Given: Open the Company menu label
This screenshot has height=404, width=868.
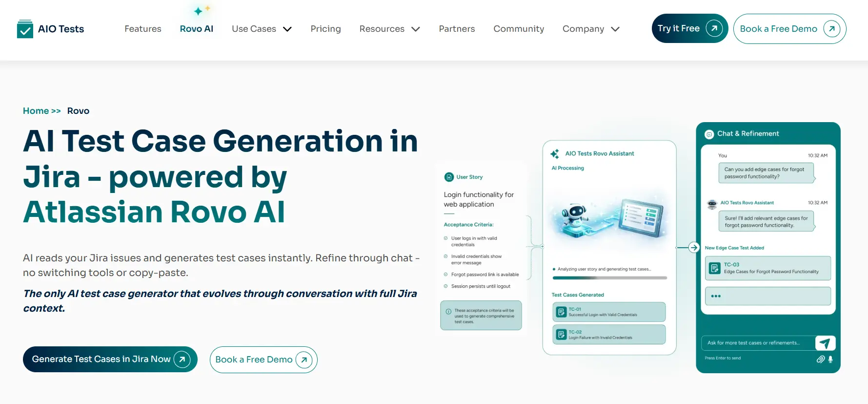Looking at the screenshot, I should pyautogui.click(x=583, y=29).
